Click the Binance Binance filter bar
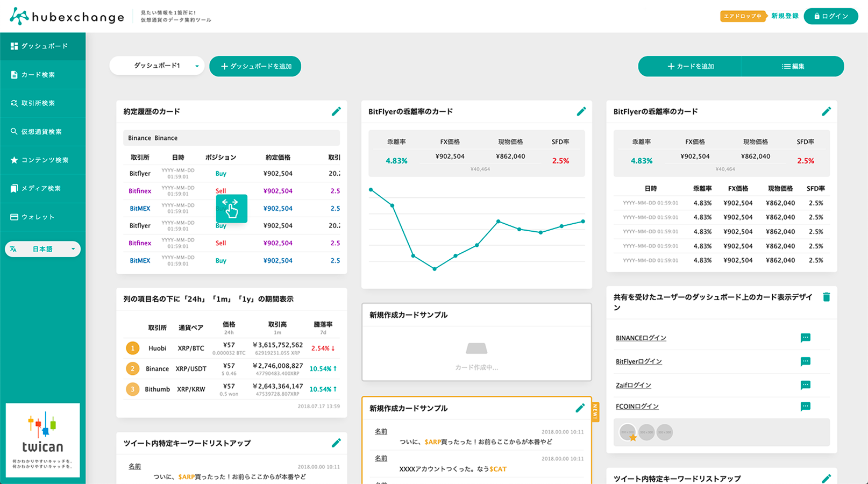 (x=231, y=138)
